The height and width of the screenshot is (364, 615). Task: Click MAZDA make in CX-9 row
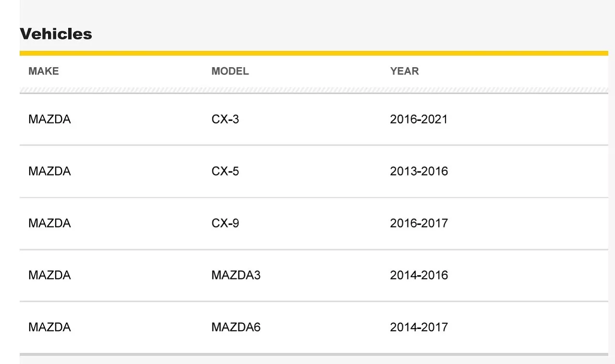tap(49, 223)
